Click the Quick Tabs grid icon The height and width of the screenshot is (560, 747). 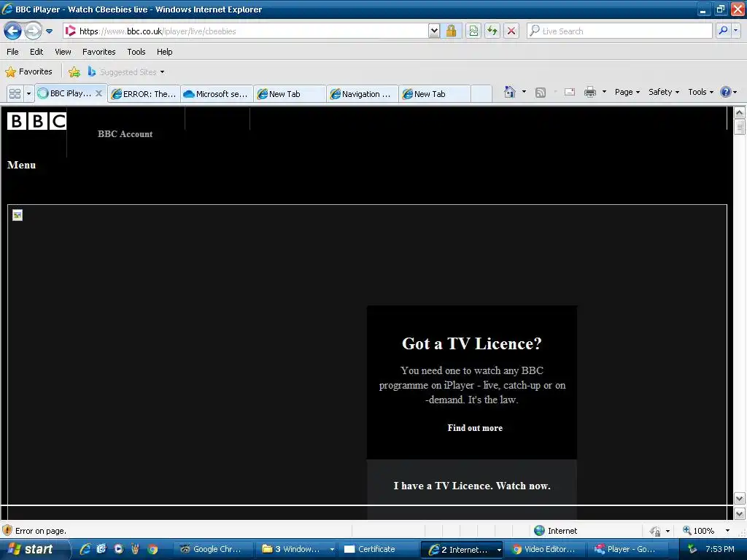coord(15,93)
